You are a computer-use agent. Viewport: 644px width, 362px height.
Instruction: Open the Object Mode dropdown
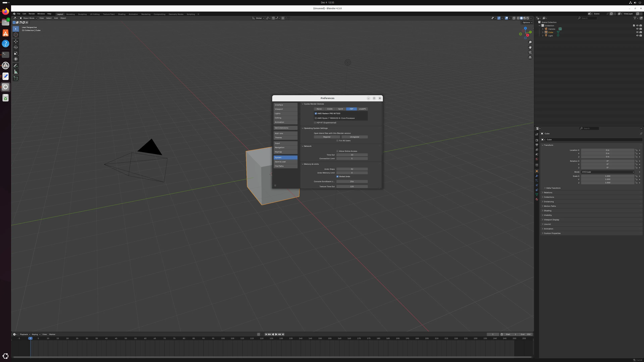[28, 18]
